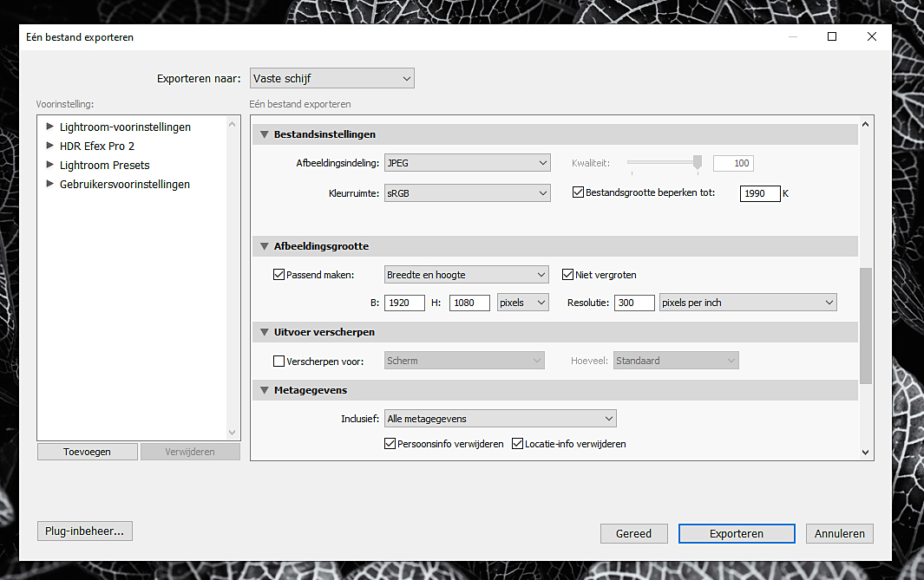Collapse the Bestandsinstellingen section triangle
Image resolution: width=924 pixels, height=580 pixels.
(265, 134)
